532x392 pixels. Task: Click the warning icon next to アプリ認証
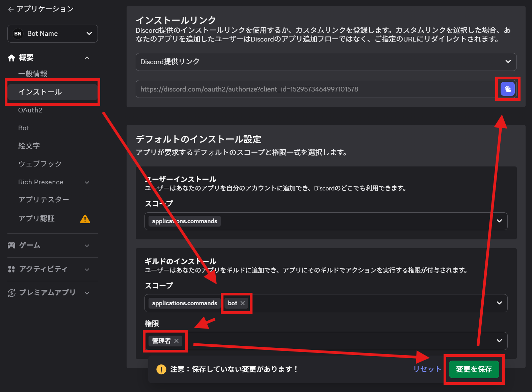(85, 219)
